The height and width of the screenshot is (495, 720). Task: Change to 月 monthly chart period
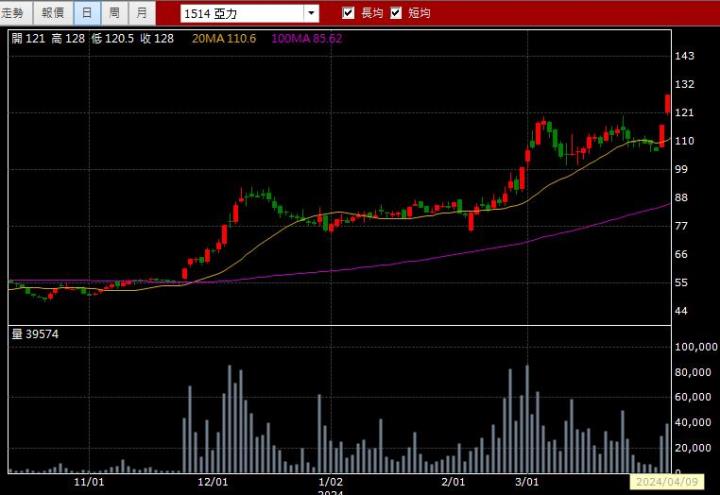141,13
